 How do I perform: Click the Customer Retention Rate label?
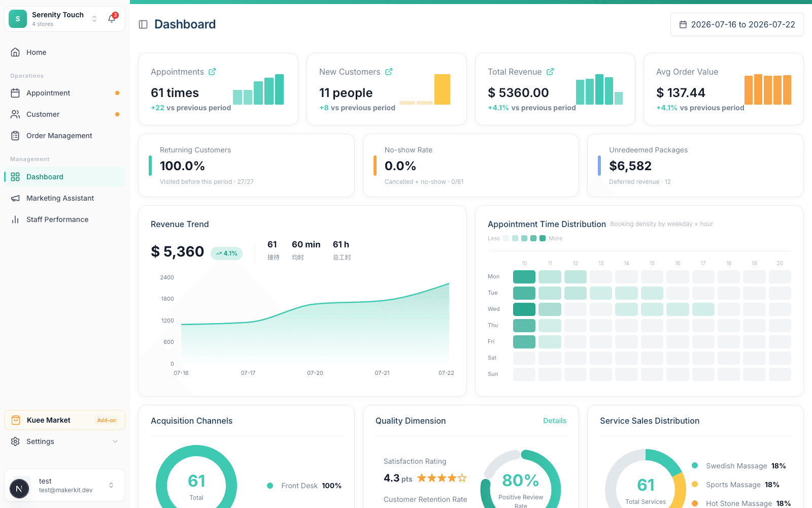click(425, 499)
